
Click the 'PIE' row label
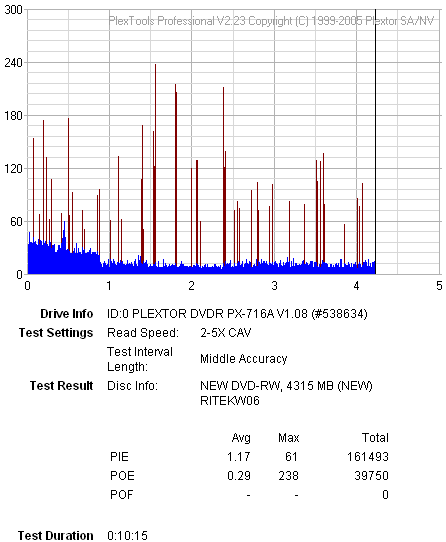[119, 457]
